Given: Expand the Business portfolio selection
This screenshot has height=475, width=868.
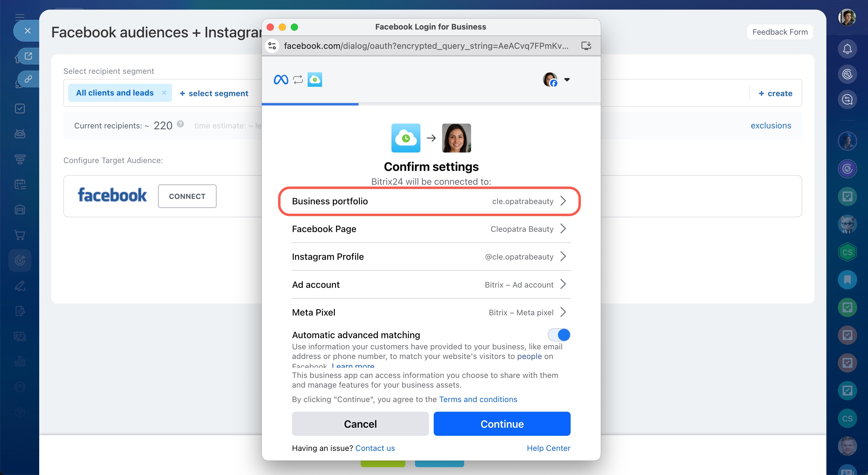Looking at the screenshot, I should tap(563, 201).
